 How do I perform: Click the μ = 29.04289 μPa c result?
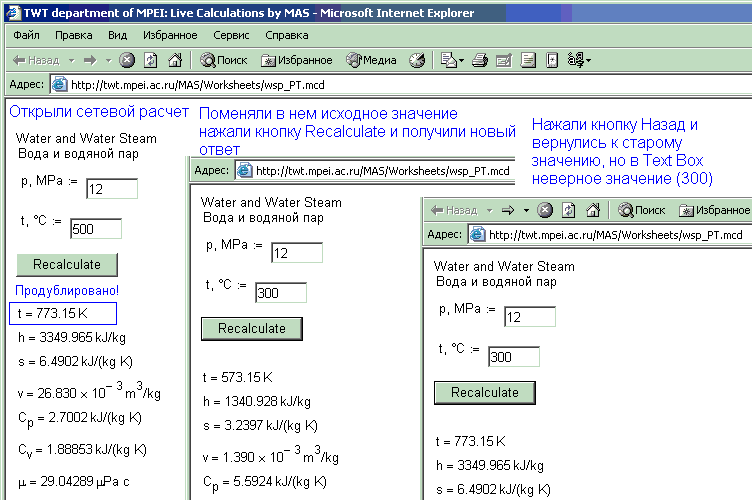pos(74,481)
